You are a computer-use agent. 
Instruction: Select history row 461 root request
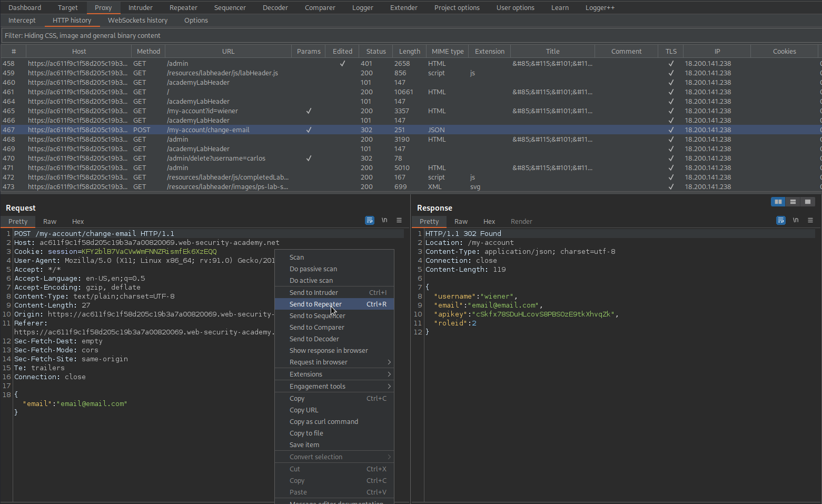411,92
